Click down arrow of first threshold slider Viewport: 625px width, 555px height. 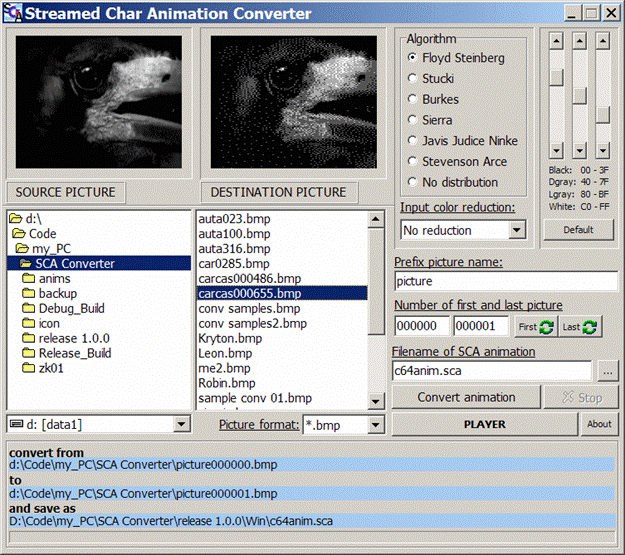tap(556, 151)
